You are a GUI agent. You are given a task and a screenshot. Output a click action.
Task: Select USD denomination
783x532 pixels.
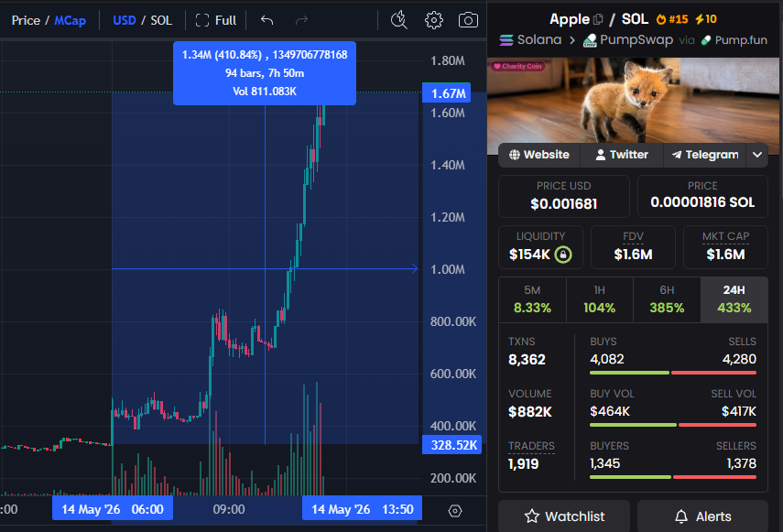point(124,20)
